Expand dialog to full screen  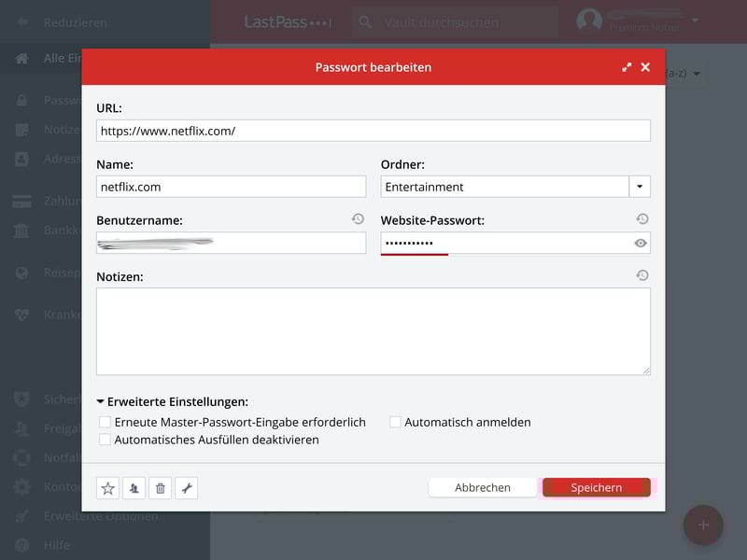coord(627,67)
